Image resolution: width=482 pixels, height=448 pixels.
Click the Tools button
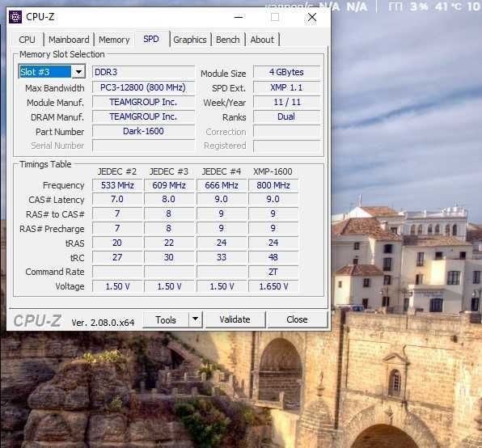[x=166, y=320]
